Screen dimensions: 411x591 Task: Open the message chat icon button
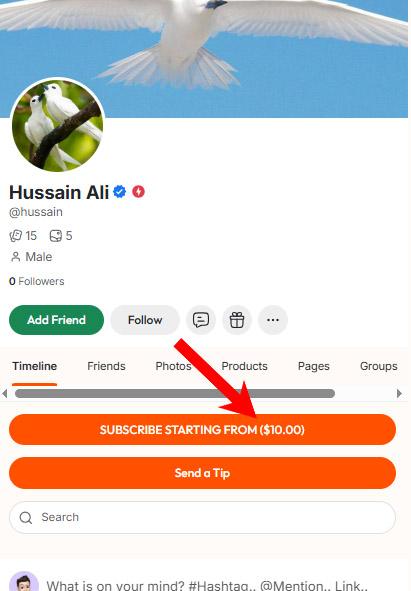point(201,320)
